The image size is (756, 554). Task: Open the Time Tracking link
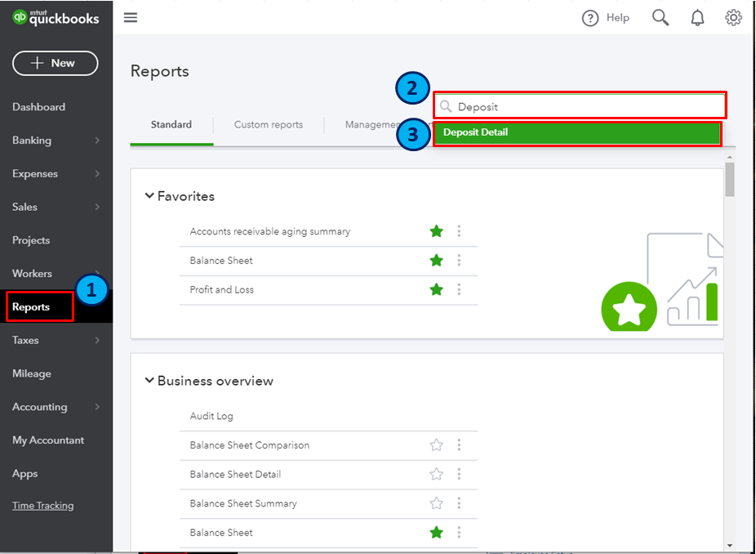pos(43,506)
